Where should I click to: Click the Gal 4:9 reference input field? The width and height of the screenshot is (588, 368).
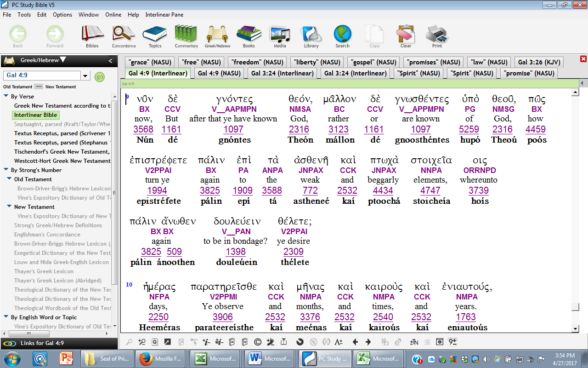coord(42,75)
